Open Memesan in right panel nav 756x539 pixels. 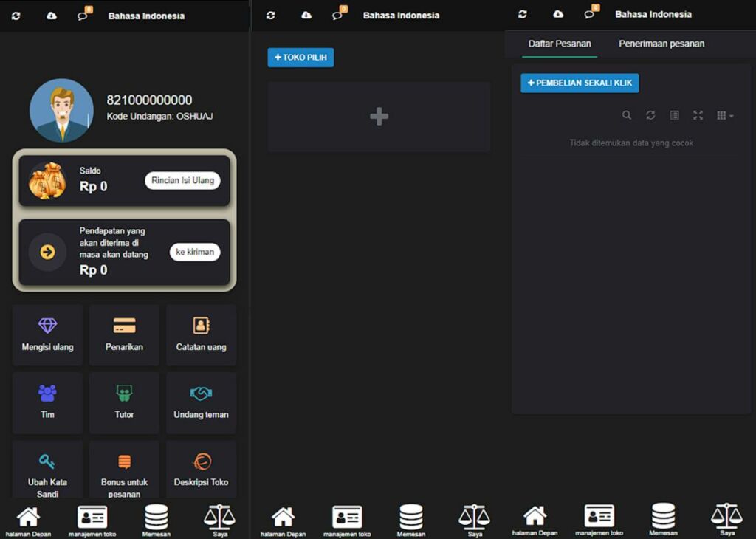tap(663, 521)
